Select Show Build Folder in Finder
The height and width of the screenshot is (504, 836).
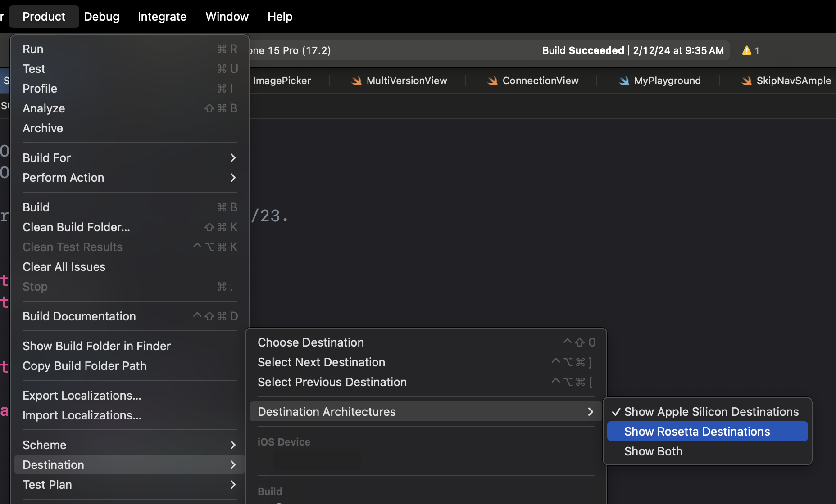[x=130, y=346]
